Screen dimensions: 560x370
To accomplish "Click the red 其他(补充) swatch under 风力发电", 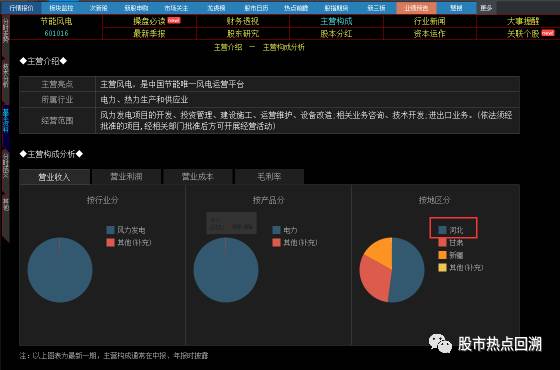I will click(110, 242).
